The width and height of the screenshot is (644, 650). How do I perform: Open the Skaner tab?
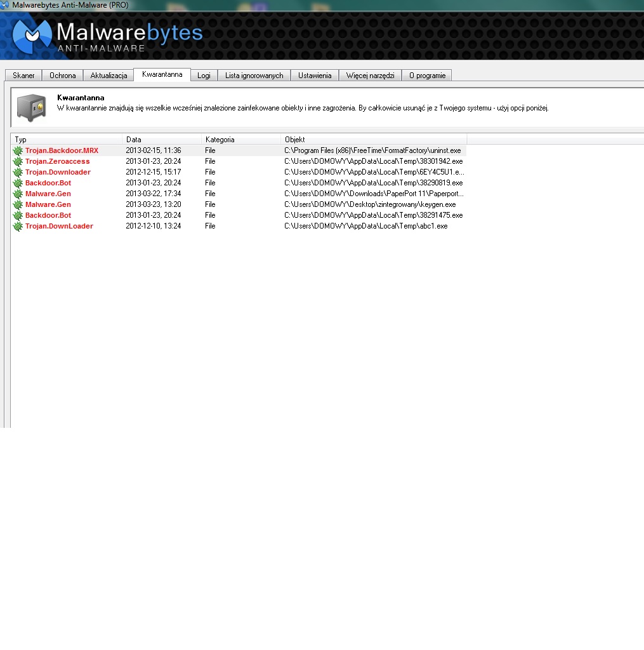click(23, 76)
